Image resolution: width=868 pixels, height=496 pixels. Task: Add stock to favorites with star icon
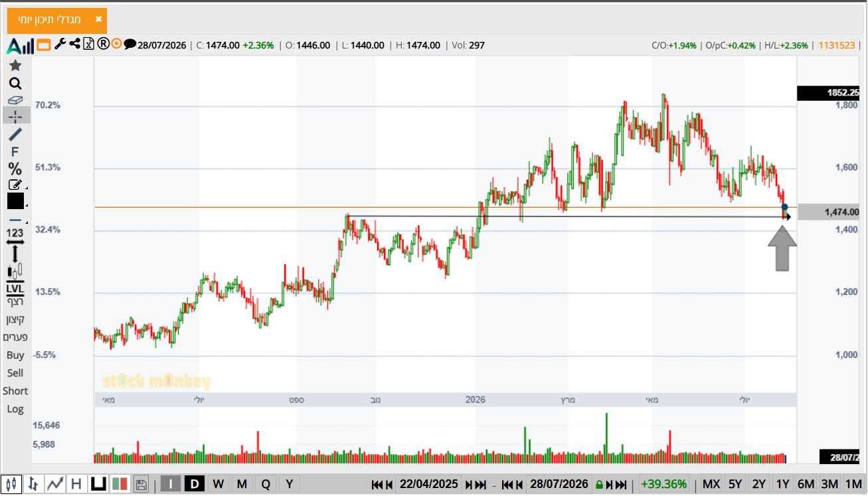[x=15, y=65]
